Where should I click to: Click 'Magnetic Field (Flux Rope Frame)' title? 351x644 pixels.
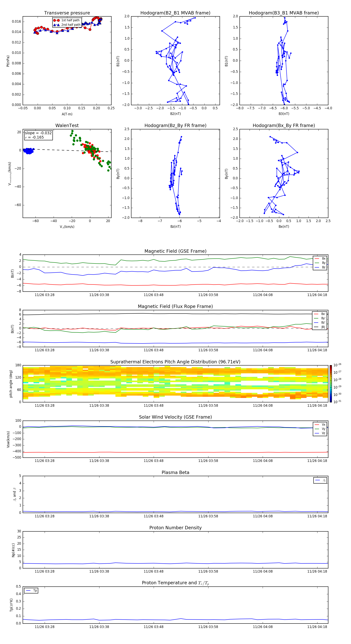[175, 307]
